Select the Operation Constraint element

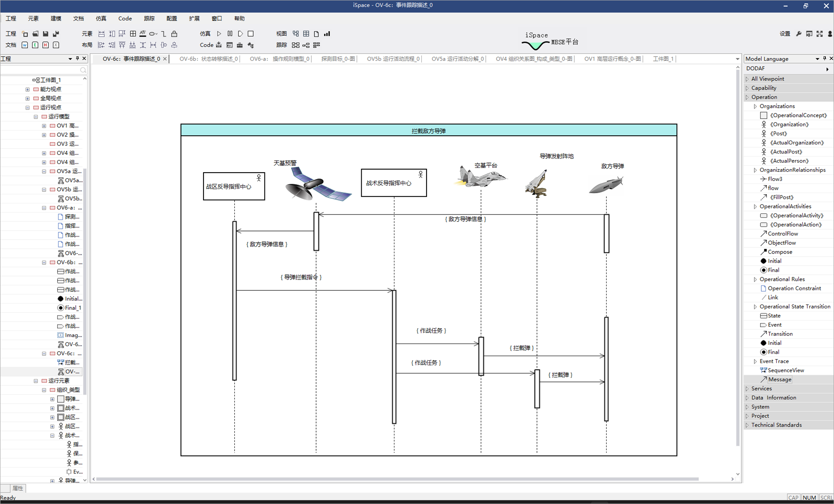[790, 288]
